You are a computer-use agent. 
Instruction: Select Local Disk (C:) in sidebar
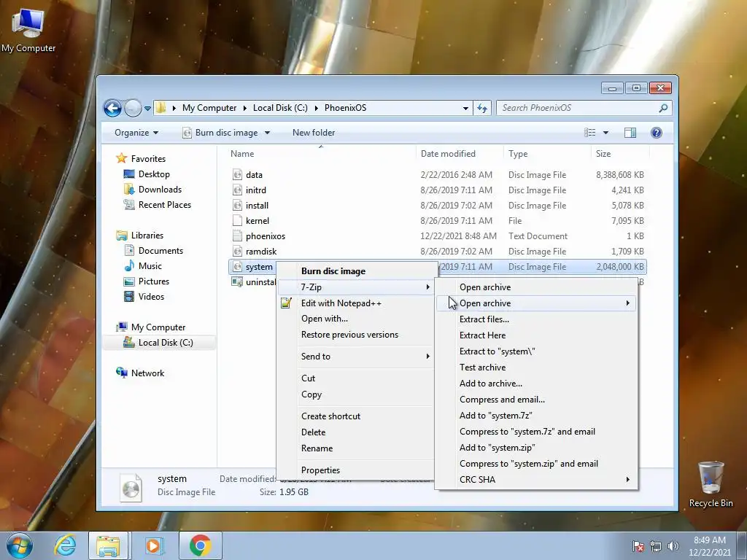(158, 343)
